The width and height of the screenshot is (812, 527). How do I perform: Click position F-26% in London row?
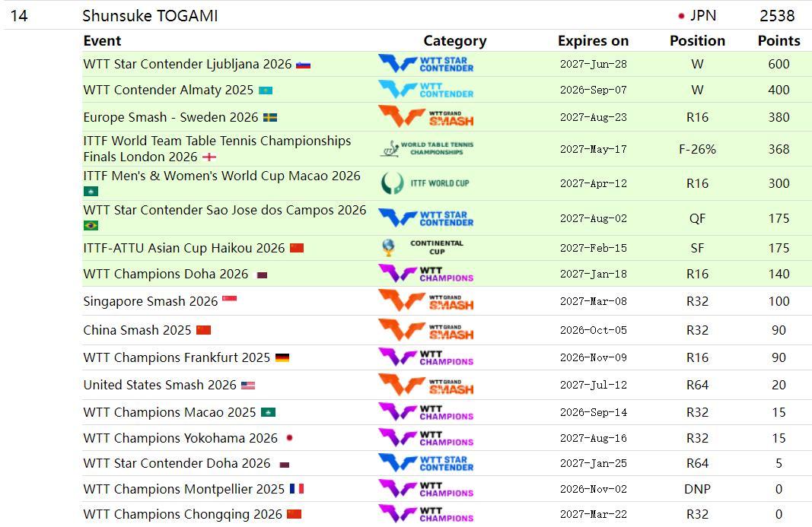[x=697, y=149]
